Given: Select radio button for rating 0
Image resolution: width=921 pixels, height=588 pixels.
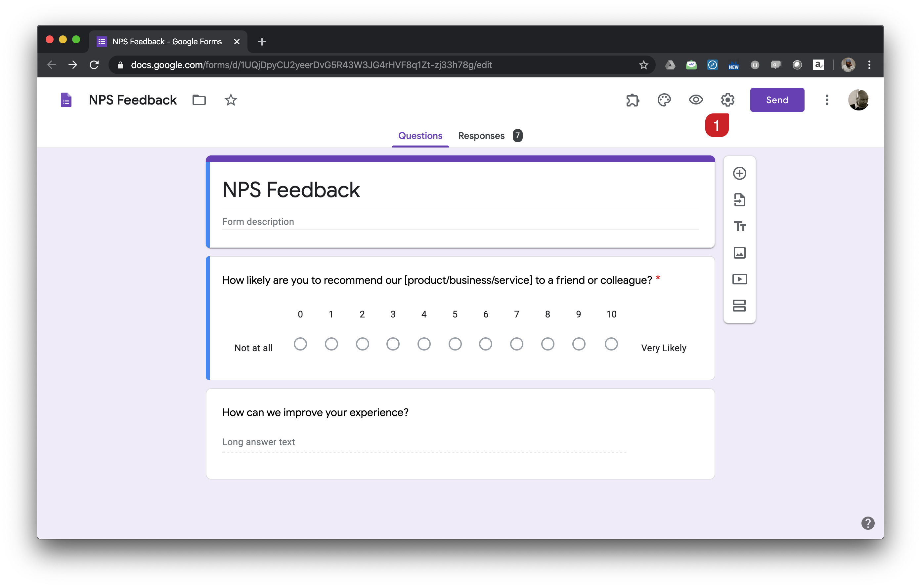Looking at the screenshot, I should pos(300,344).
